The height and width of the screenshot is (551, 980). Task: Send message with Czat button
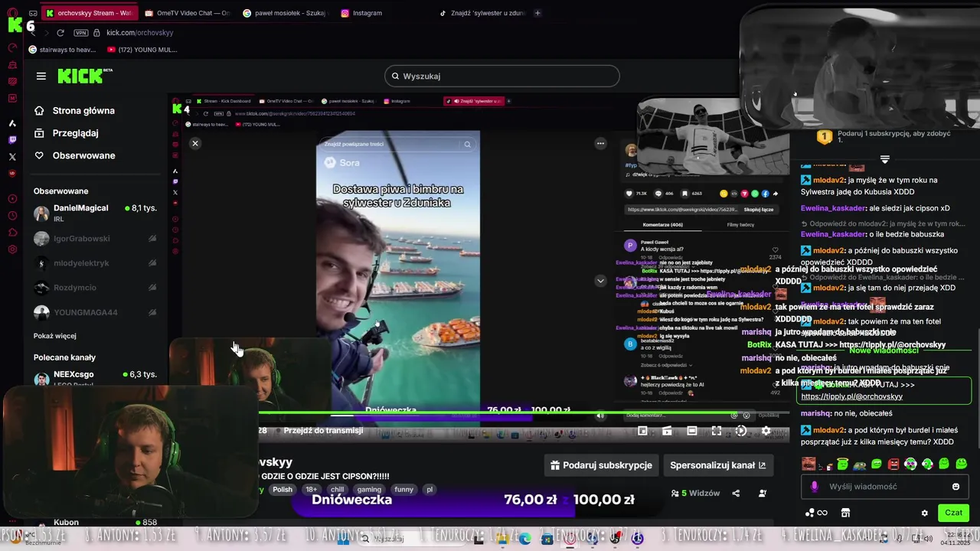[953, 513]
